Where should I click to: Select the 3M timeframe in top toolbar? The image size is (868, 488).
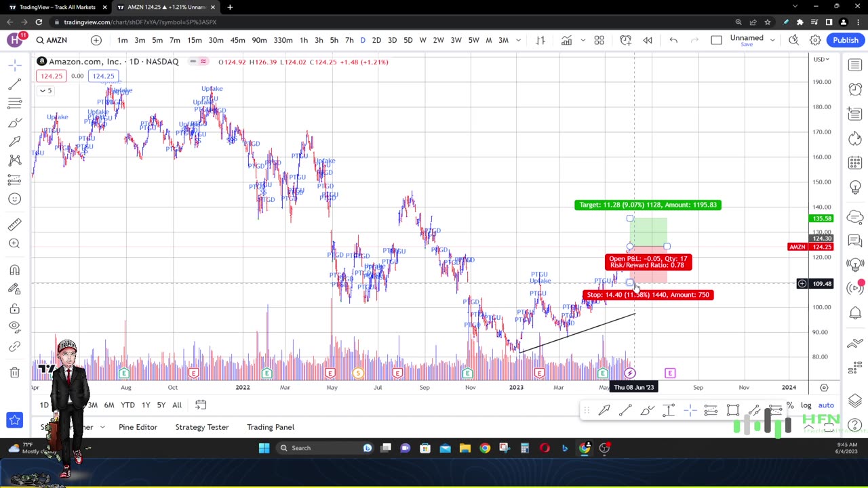pyautogui.click(x=503, y=40)
